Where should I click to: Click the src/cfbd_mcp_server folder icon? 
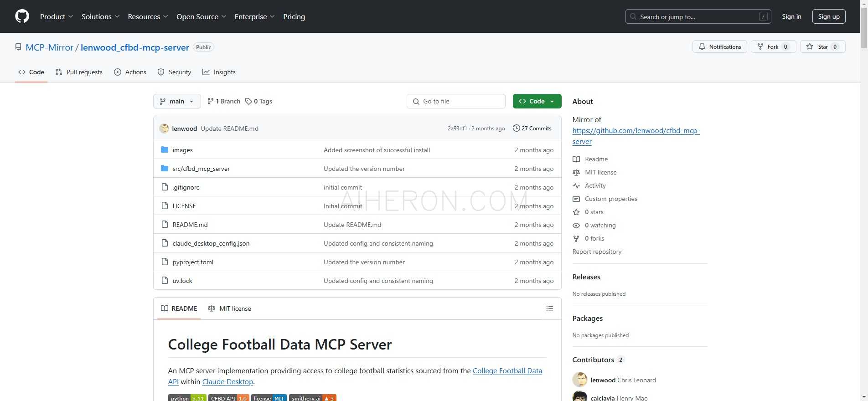click(165, 168)
